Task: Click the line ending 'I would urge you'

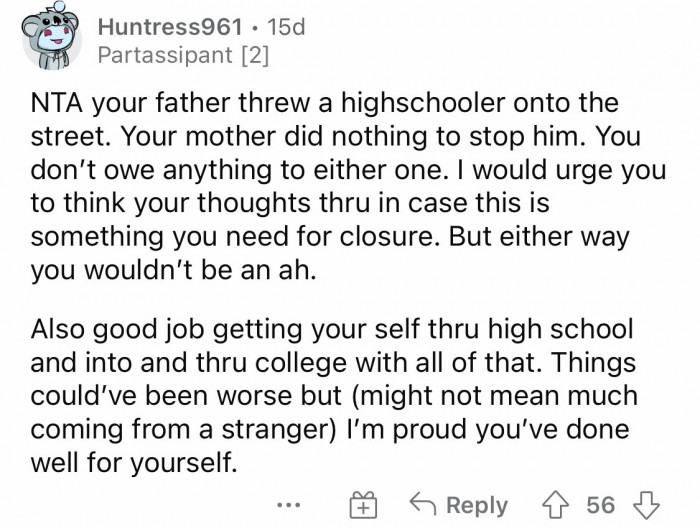Action: (x=555, y=166)
